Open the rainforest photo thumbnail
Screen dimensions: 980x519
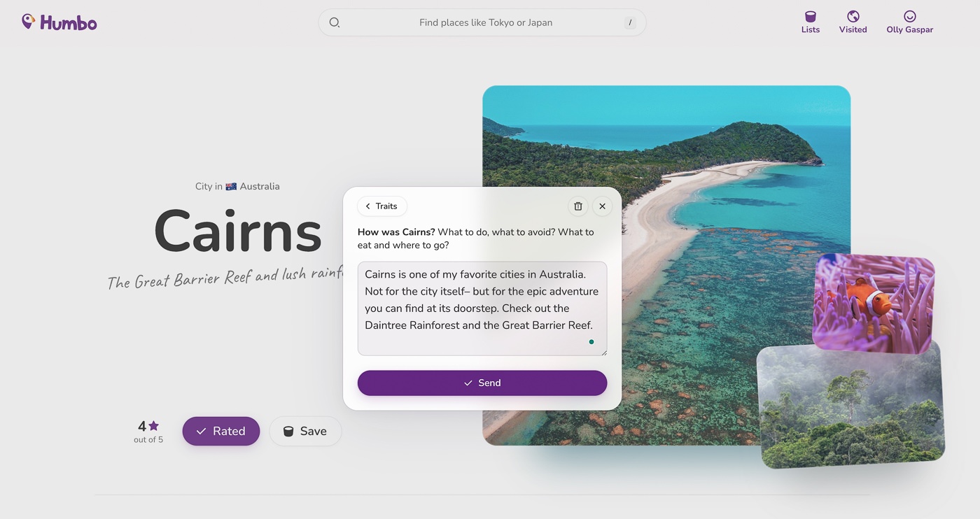tap(849, 406)
